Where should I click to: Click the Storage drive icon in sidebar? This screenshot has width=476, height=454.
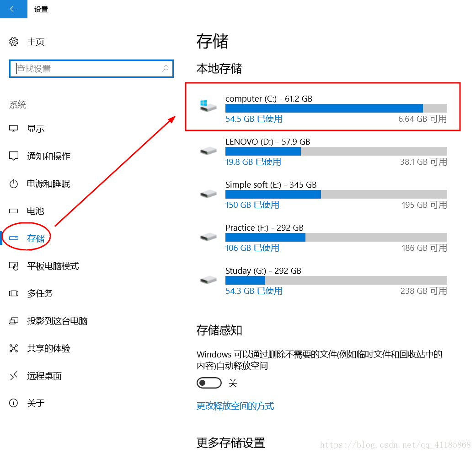[14, 238]
